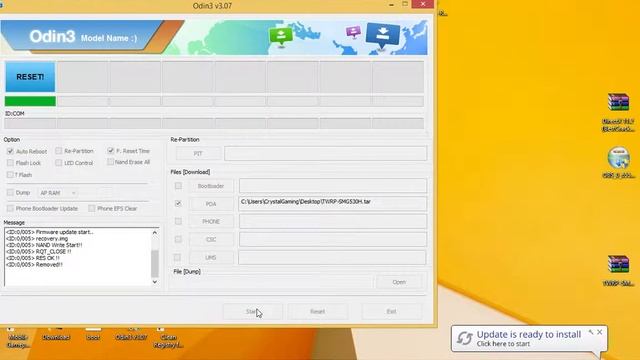Screen dimensions: 640x360
Task: Check the CSC file checkbox
Action: 178,239
